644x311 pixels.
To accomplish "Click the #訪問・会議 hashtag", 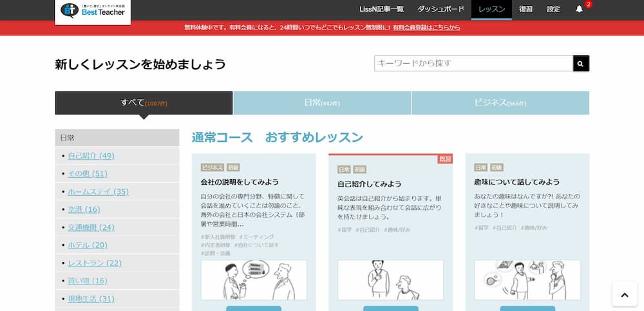I will pos(216,253).
